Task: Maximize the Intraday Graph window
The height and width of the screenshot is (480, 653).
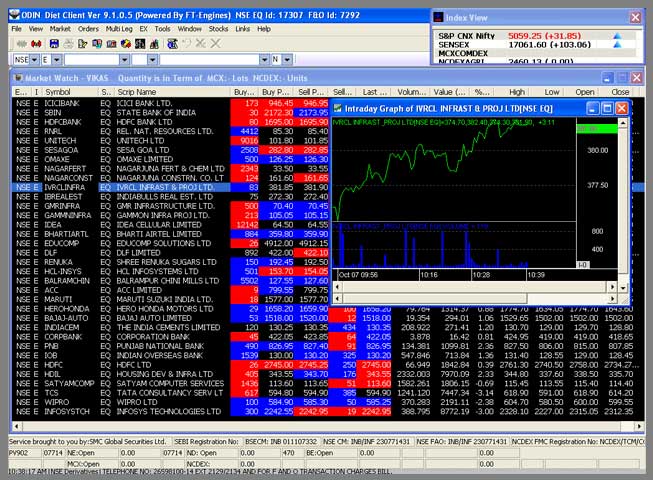Action: 607,109
